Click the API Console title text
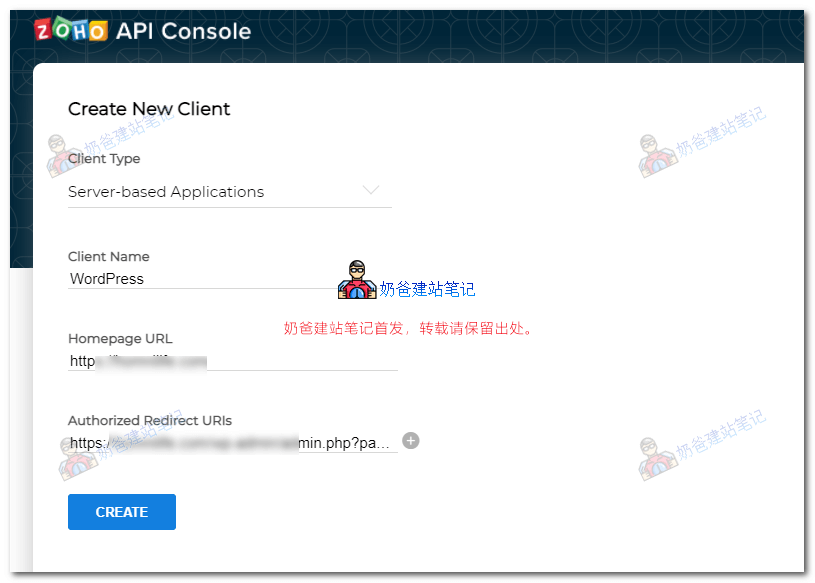Image resolution: width=815 pixels, height=583 pixels. 183,31
